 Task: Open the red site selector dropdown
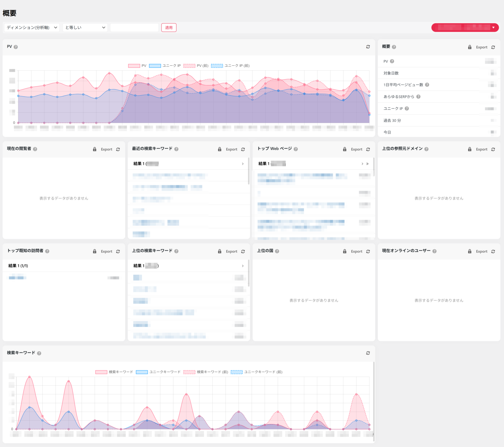coord(465,28)
